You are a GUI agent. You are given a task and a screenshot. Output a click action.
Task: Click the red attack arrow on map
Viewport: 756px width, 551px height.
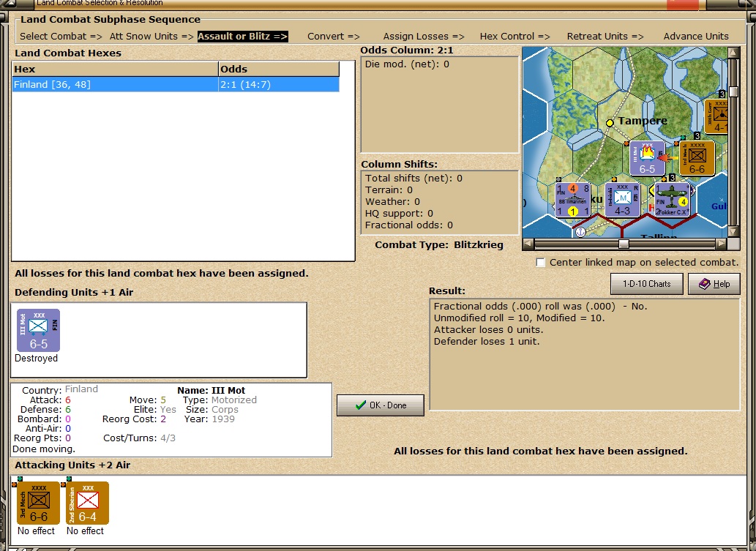[x=668, y=157]
